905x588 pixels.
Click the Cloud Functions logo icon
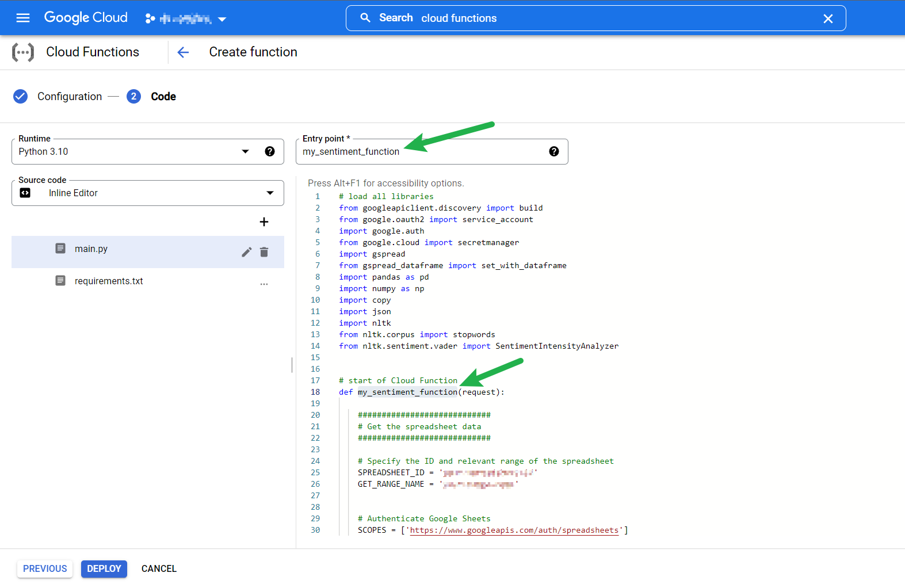[23, 52]
